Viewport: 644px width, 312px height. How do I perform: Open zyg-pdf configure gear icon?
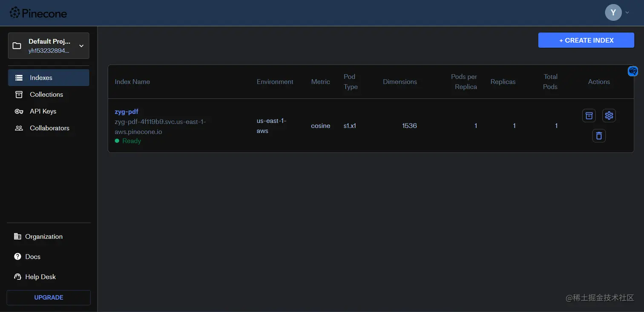click(609, 116)
